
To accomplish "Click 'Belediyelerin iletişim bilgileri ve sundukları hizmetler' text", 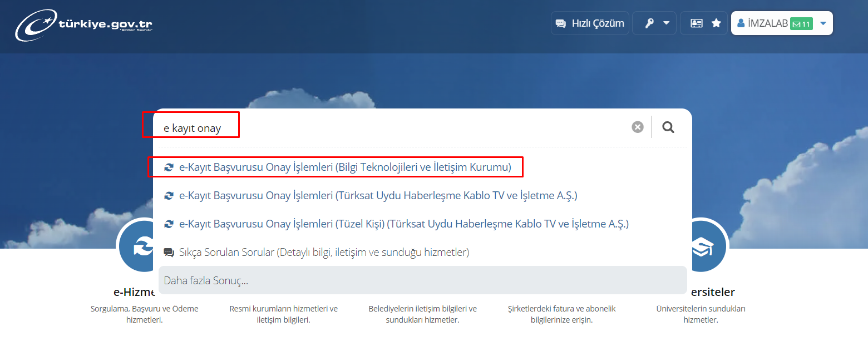I will [x=423, y=314].
